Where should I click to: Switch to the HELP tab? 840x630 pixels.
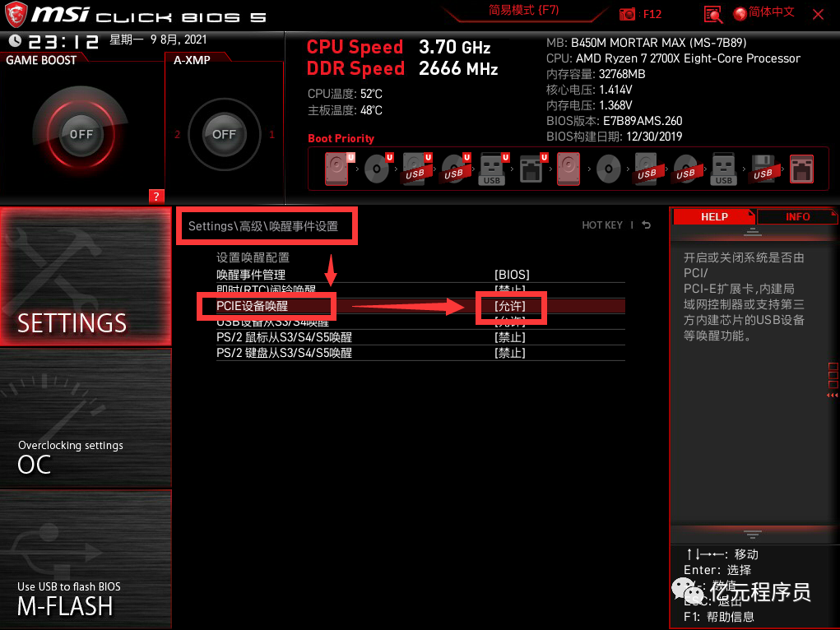(x=714, y=217)
